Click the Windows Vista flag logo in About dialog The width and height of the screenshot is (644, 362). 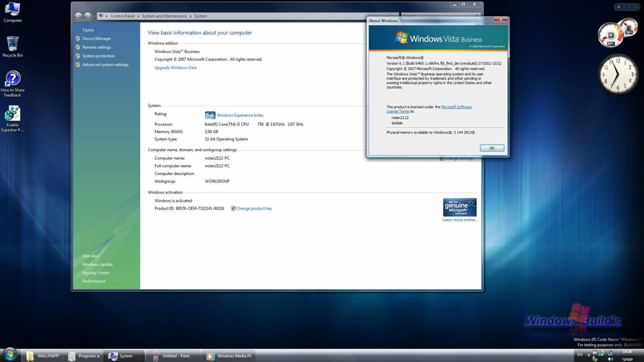click(401, 37)
